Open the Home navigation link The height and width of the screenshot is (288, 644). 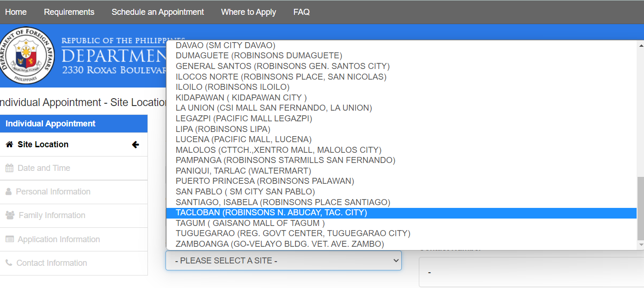16,12
